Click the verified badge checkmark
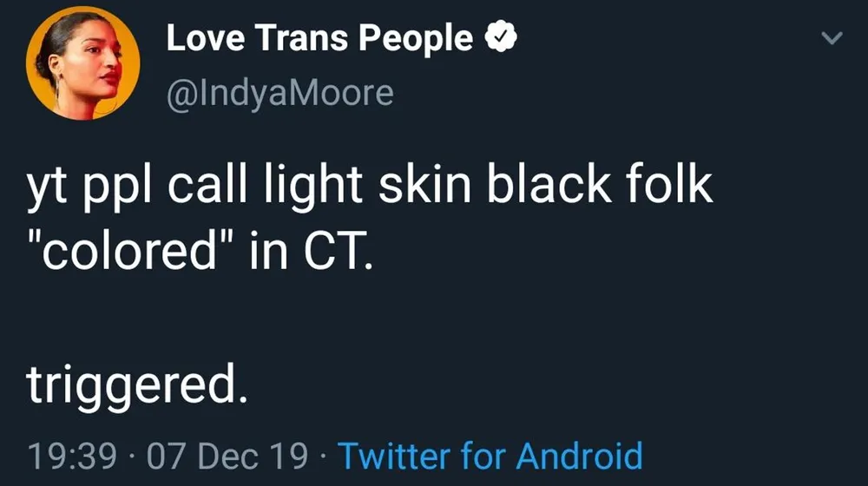868x486 pixels. [500, 39]
